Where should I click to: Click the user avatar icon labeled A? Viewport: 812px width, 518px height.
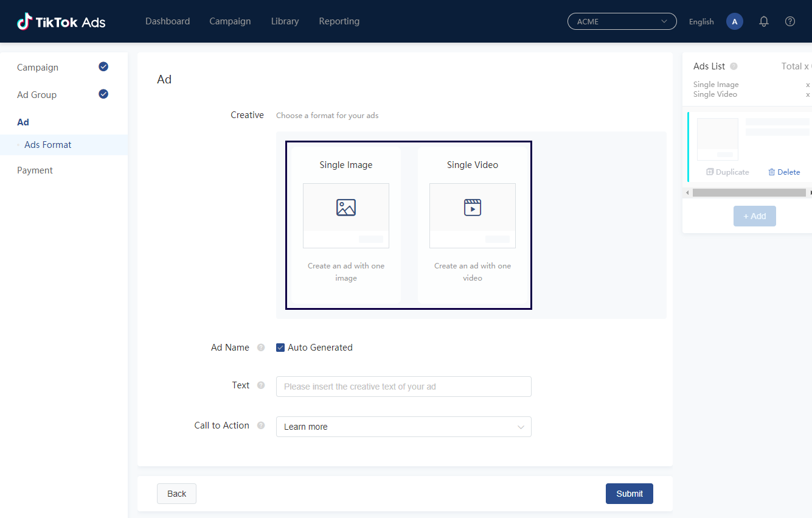point(734,21)
